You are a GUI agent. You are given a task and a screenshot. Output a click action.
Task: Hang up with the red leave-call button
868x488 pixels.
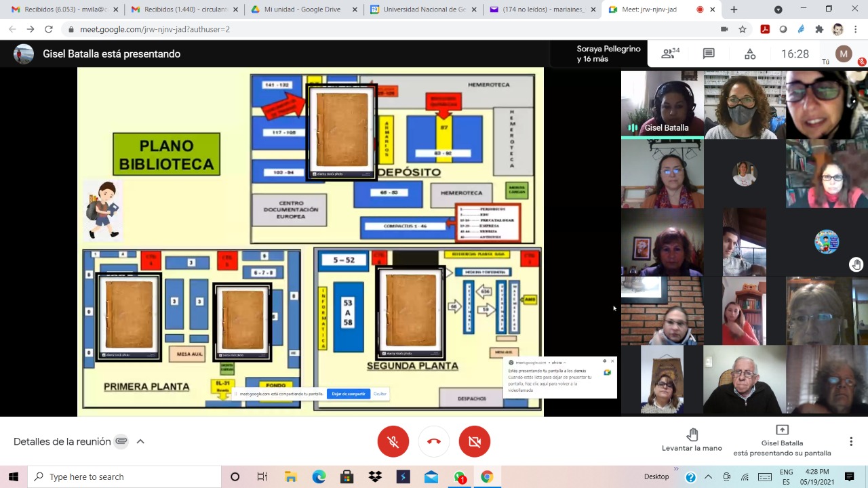[434, 441]
